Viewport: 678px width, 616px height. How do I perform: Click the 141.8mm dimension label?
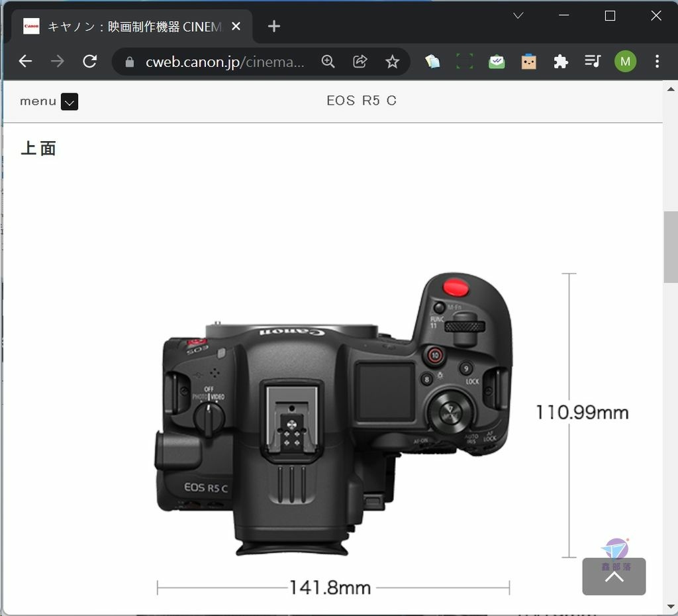(x=330, y=588)
